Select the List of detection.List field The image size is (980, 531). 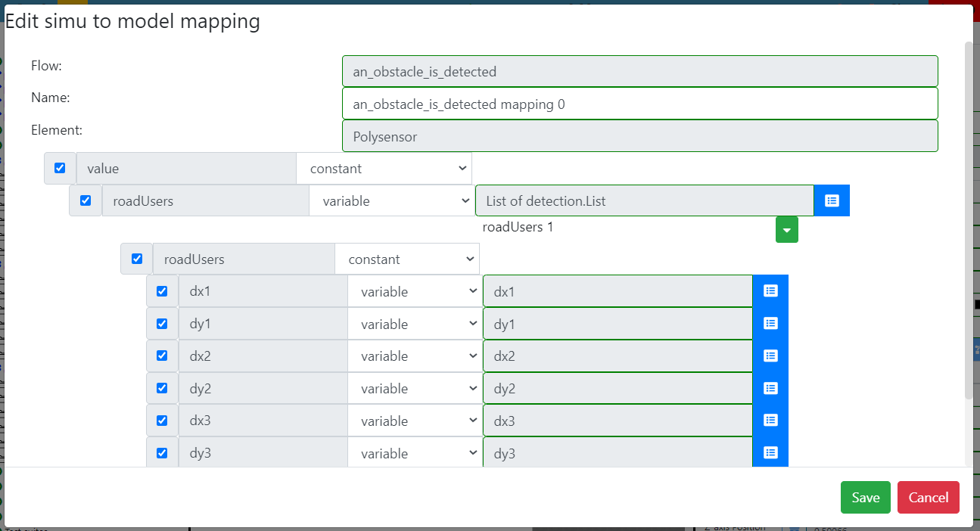645,200
